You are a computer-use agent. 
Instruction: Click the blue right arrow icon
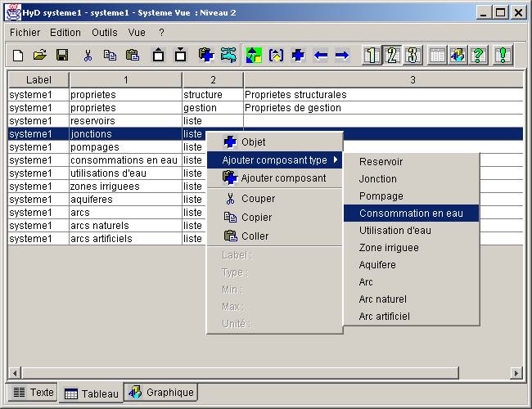(341, 56)
